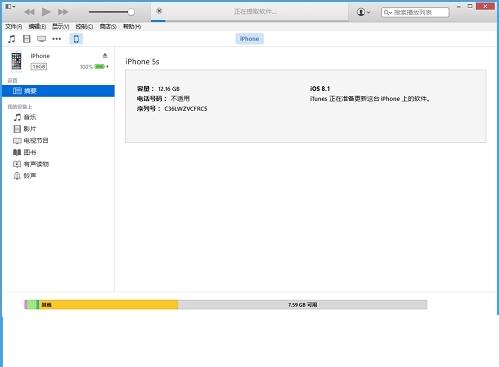Cancel the software extraction via the X icon

coord(159,11)
